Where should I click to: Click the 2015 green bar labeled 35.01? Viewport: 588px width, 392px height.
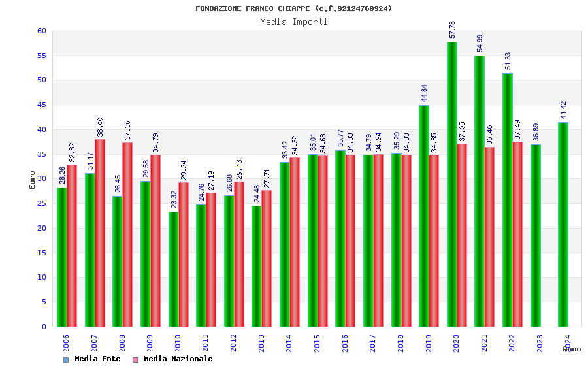tap(313, 240)
